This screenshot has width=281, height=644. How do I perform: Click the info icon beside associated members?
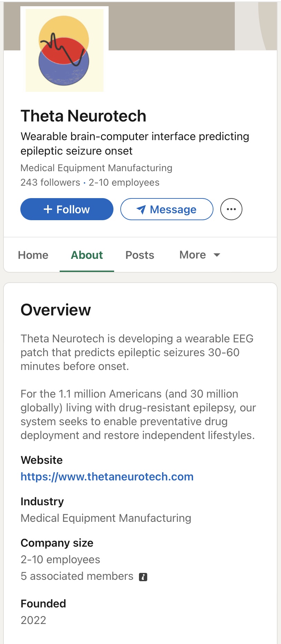click(143, 577)
